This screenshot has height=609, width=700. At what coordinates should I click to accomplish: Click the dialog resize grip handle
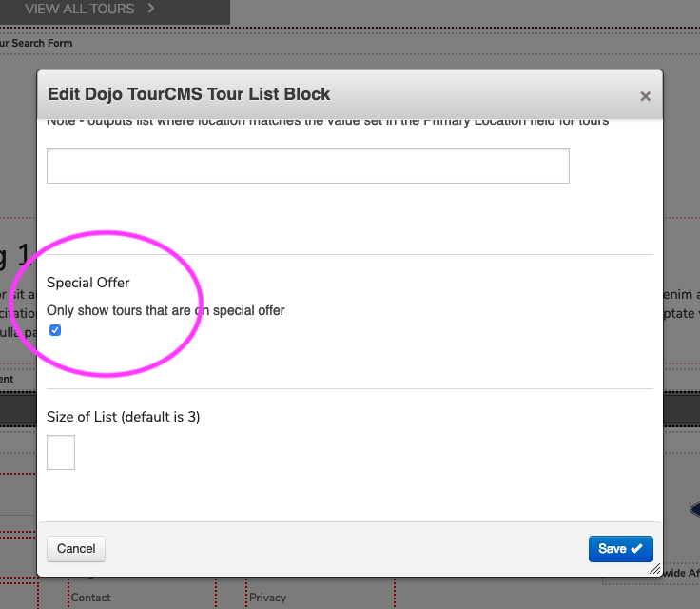click(655, 569)
